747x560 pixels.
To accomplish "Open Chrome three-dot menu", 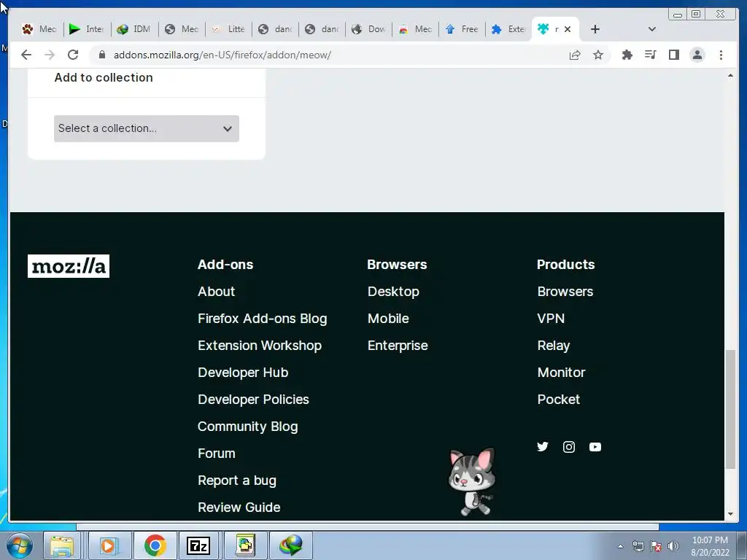I will 721,55.
